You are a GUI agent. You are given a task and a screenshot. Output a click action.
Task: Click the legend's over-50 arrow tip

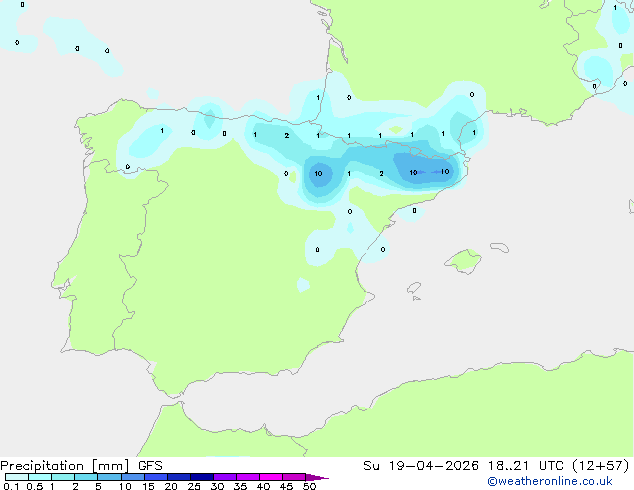[x=317, y=477]
